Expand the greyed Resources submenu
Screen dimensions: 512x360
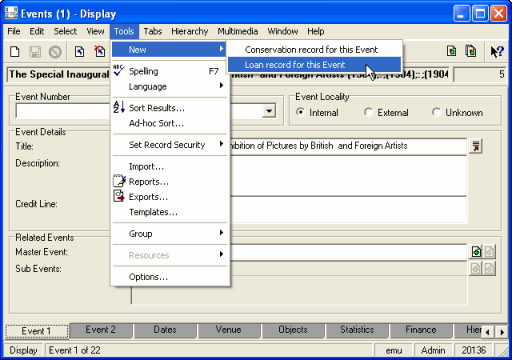click(170, 255)
